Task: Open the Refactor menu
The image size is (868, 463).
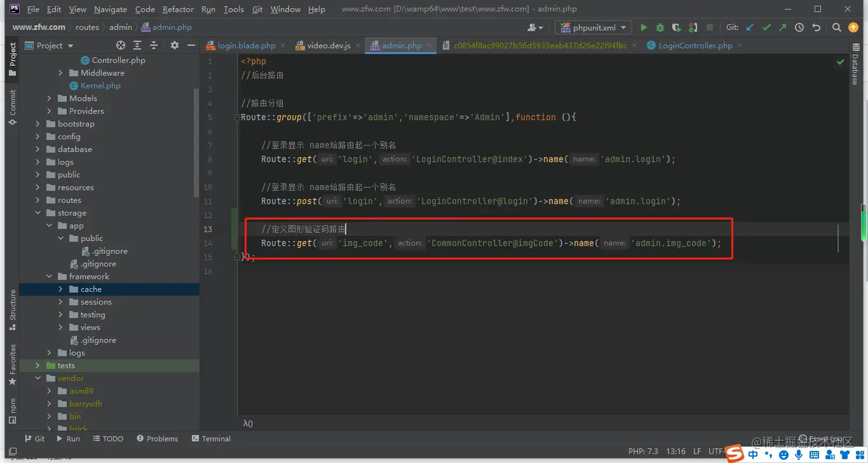Action: pyautogui.click(x=178, y=9)
